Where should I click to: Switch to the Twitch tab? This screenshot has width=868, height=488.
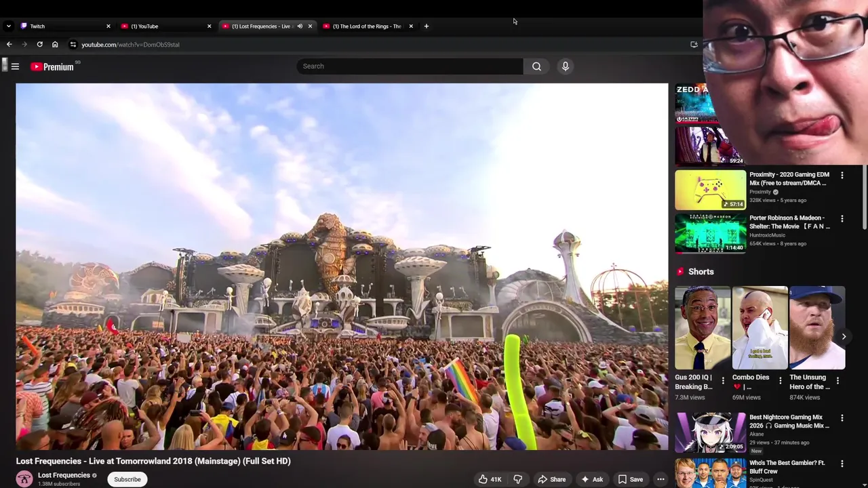coord(64,26)
